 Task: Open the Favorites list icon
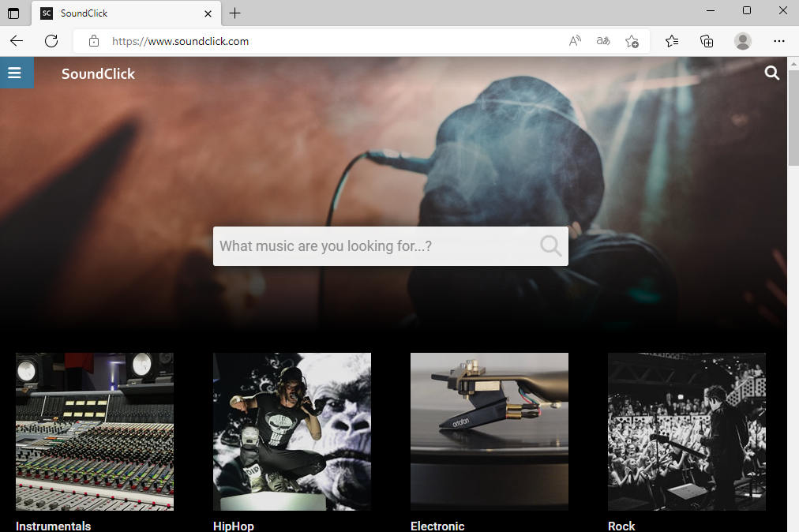coord(672,41)
